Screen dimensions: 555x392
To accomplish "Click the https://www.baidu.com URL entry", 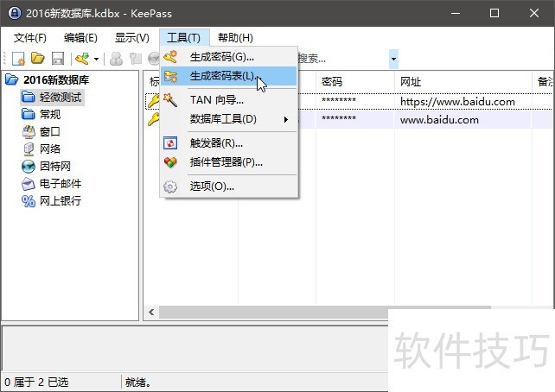I will pos(457,101).
